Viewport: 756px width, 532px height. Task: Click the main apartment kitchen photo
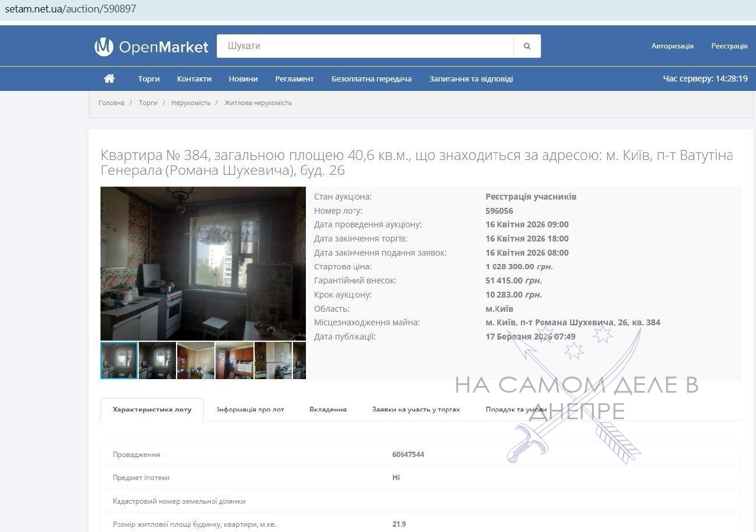203,263
